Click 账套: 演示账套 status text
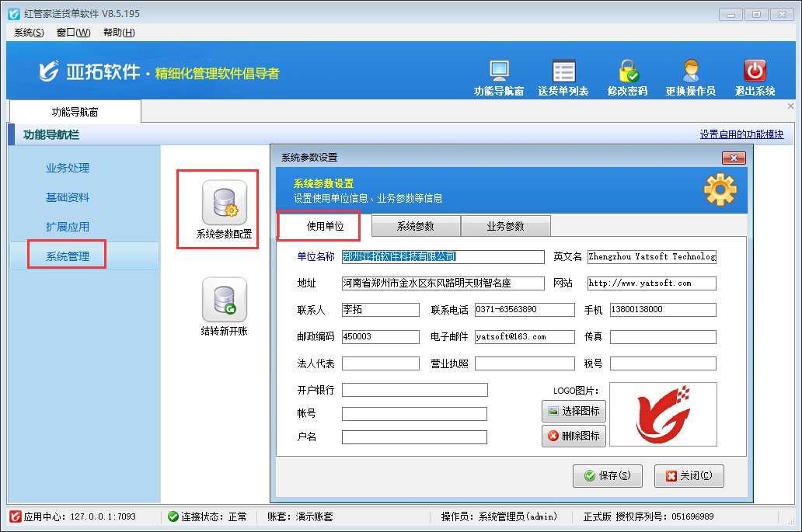802x532 pixels. pos(300,516)
